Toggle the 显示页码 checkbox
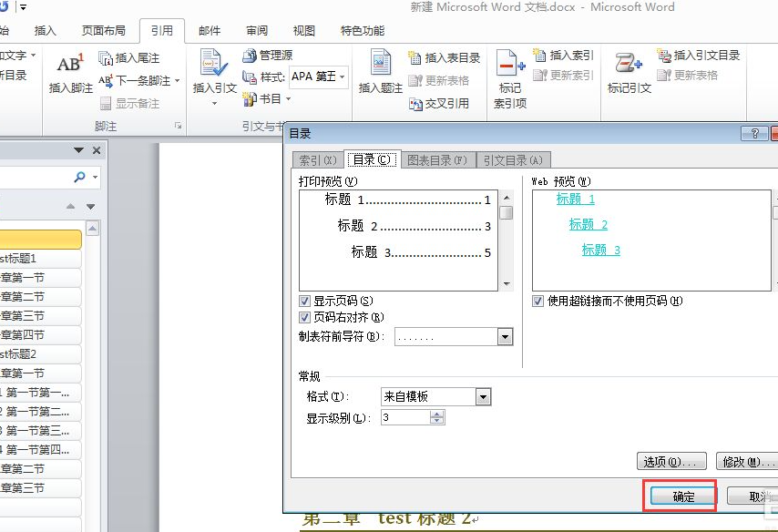 pos(305,301)
